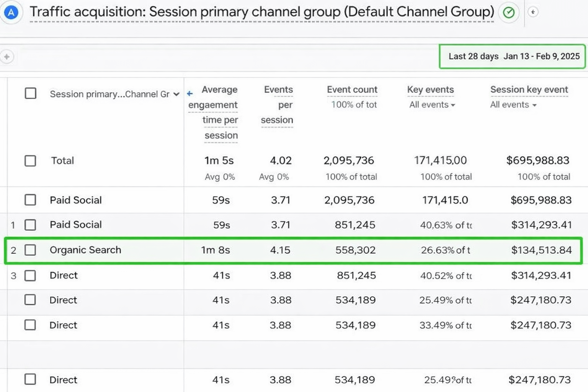
Task: Click the green checkmark status icon
Action: 508,13
